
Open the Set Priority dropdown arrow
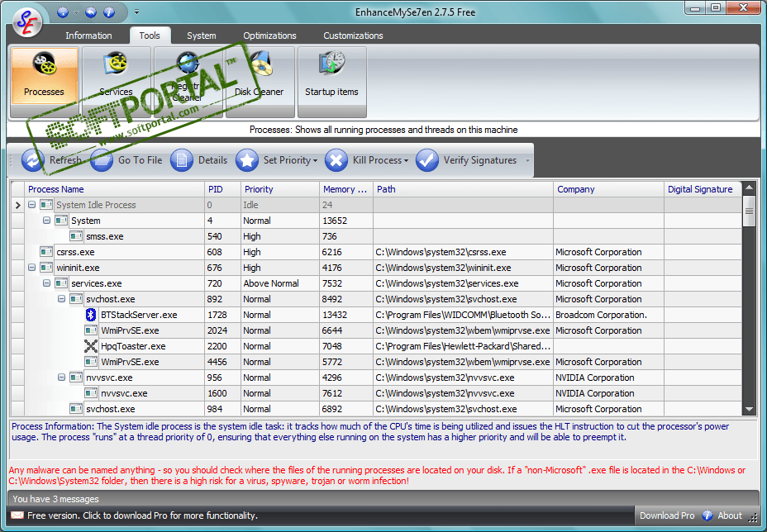tap(315, 161)
